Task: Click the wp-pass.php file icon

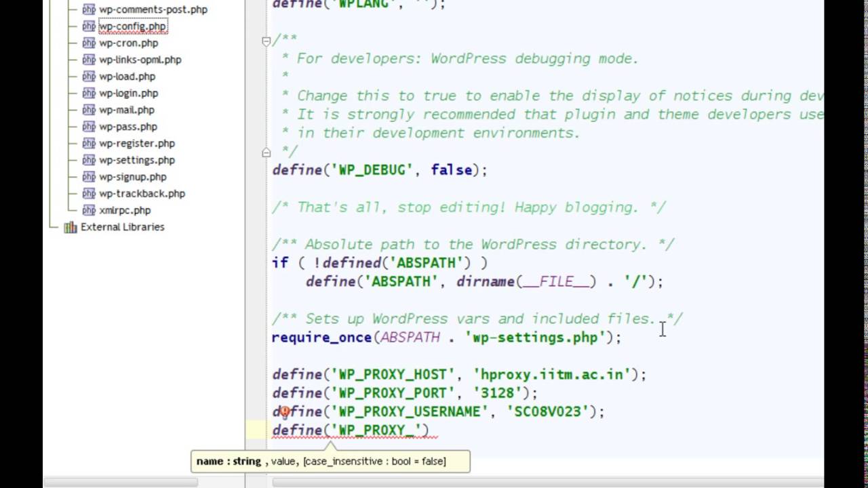Action: [89, 127]
